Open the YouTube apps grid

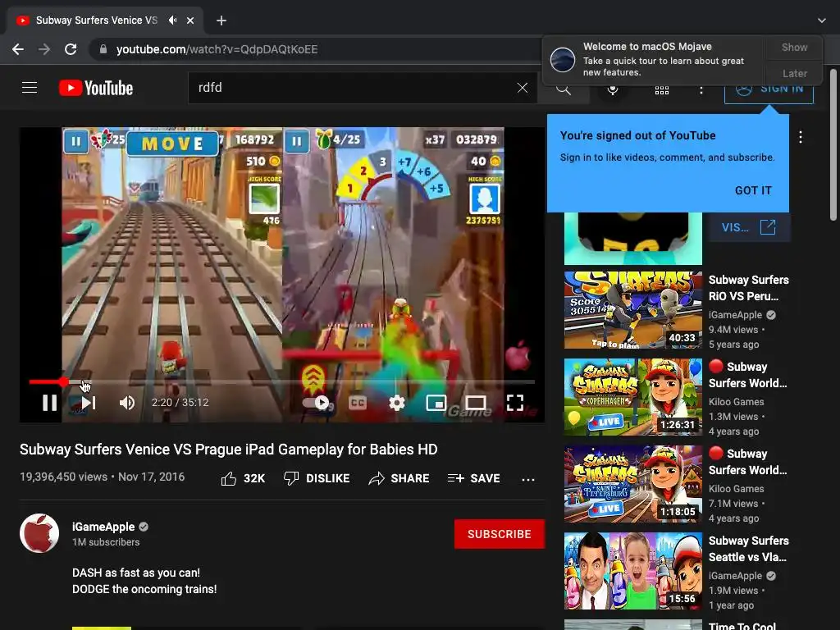coord(662,89)
